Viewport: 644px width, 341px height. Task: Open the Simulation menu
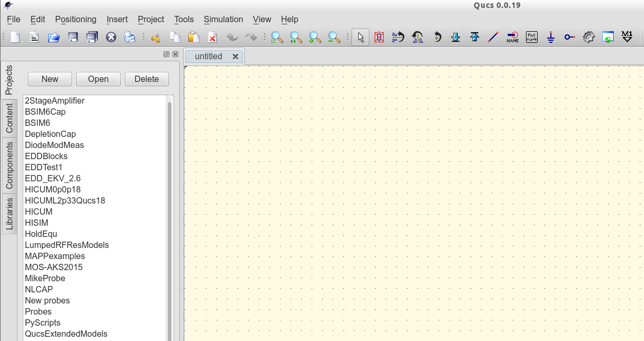223,19
